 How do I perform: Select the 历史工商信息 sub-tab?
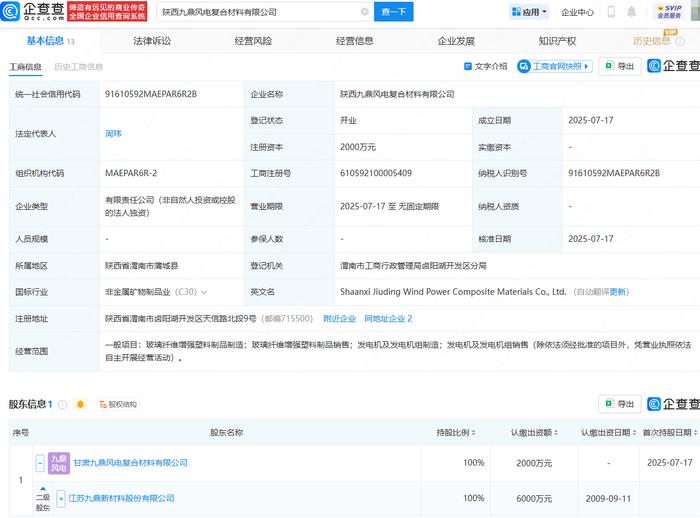coord(79,67)
